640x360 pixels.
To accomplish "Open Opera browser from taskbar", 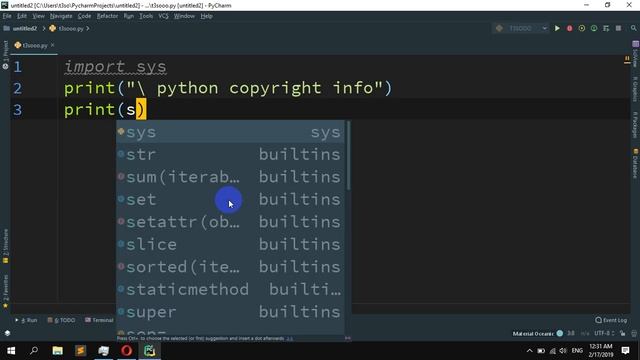I will click(127, 351).
